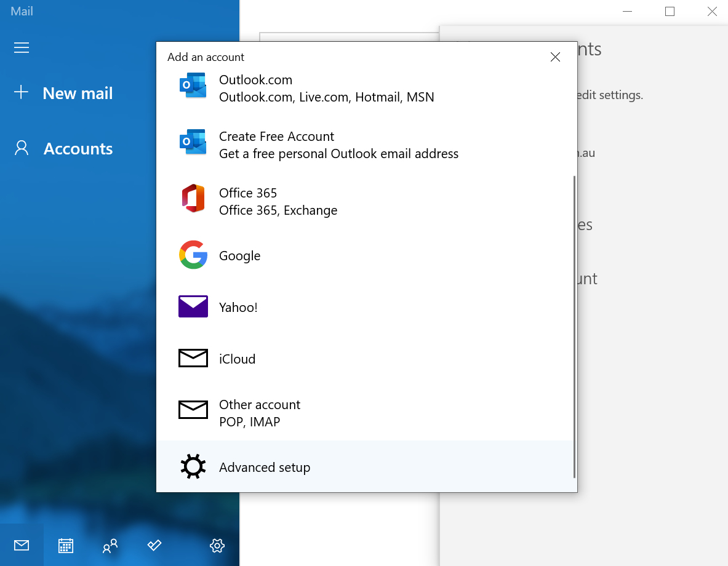The height and width of the screenshot is (566, 728).
Task: Click the New mail label
Action: pos(78,93)
